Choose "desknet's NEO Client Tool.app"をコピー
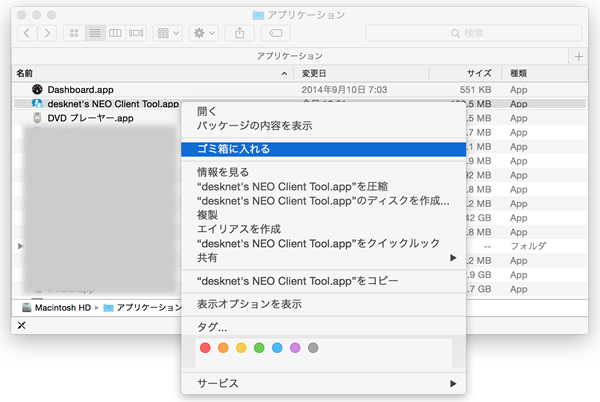The height and width of the screenshot is (402, 600). coord(323,281)
